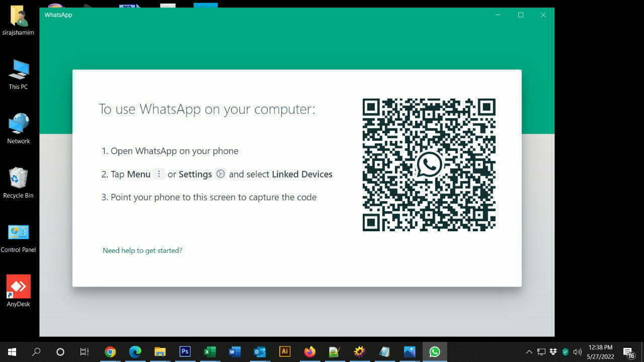
Task: Launch Word from the taskbar
Action: click(235, 352)
